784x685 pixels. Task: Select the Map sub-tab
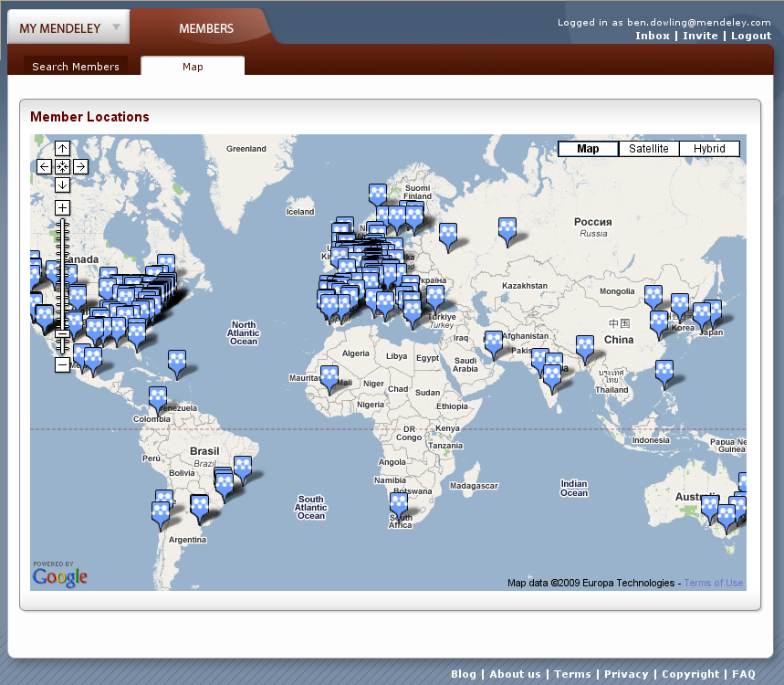pyautogui.click(x=193, y=67)
